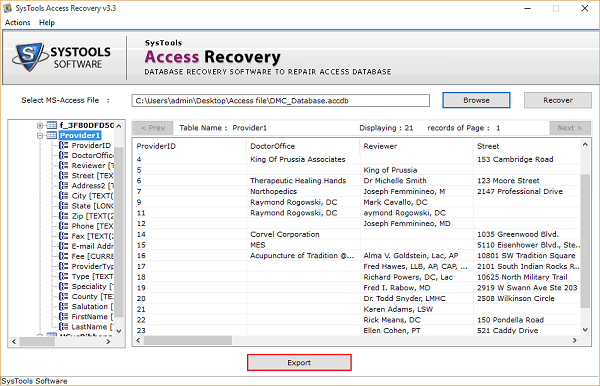Click the State field icon in tree
The width and height of the screenshot is (600, 386).
[64, 206]
